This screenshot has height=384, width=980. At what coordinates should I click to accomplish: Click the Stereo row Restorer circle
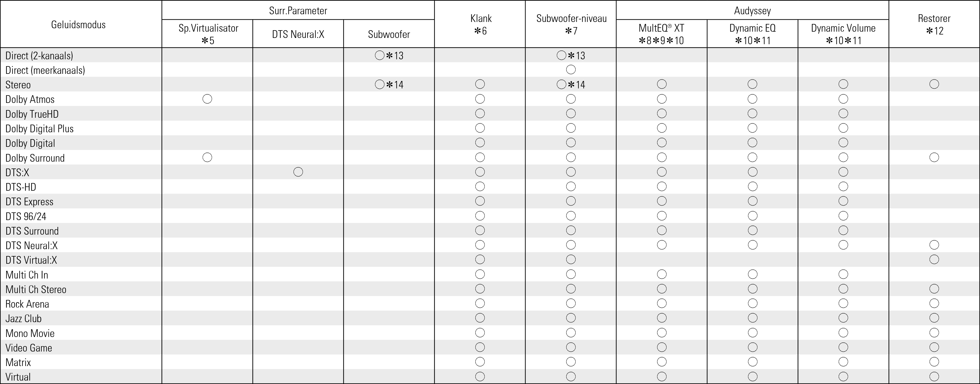point(934,84)
